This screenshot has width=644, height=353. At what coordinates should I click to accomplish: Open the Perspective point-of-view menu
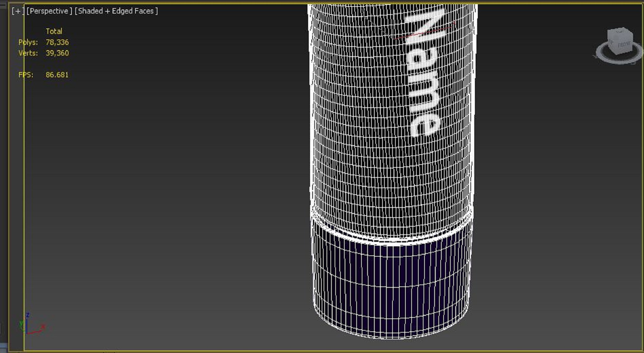tap(49, 11)
